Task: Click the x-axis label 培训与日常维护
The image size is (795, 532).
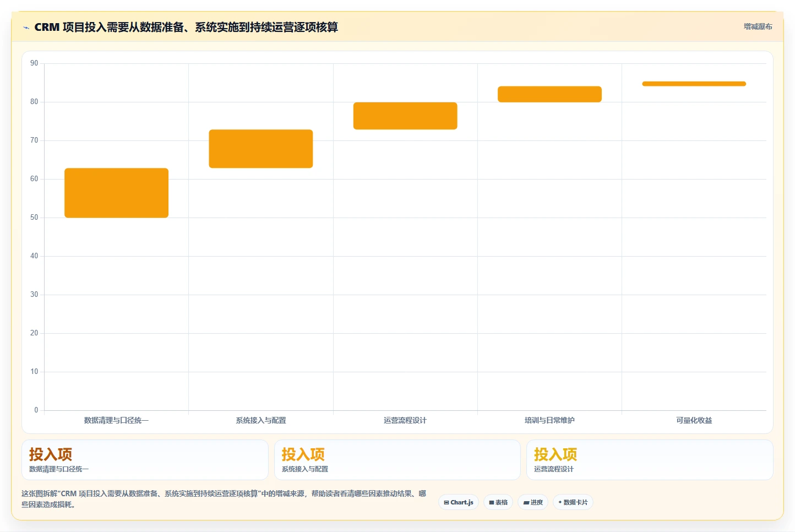Action: coord(549,420)
